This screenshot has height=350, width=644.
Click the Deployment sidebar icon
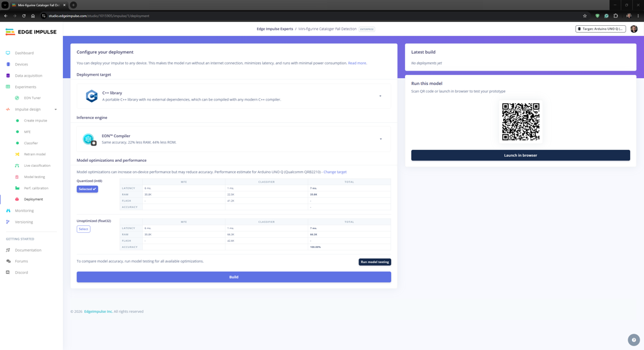tap(17, 199)
